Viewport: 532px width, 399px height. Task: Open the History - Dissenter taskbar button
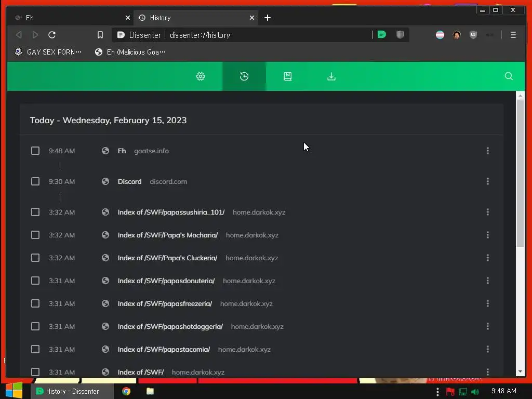[x=72, y=391]
